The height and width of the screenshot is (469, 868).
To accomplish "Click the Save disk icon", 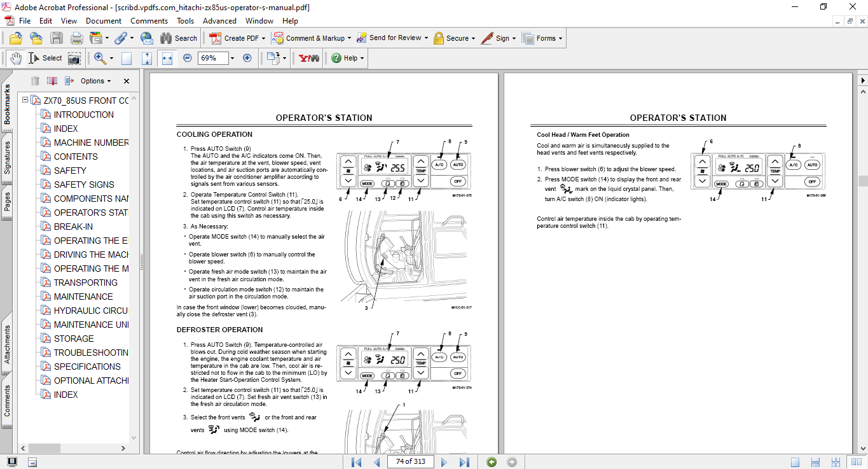I will point(56,38).
